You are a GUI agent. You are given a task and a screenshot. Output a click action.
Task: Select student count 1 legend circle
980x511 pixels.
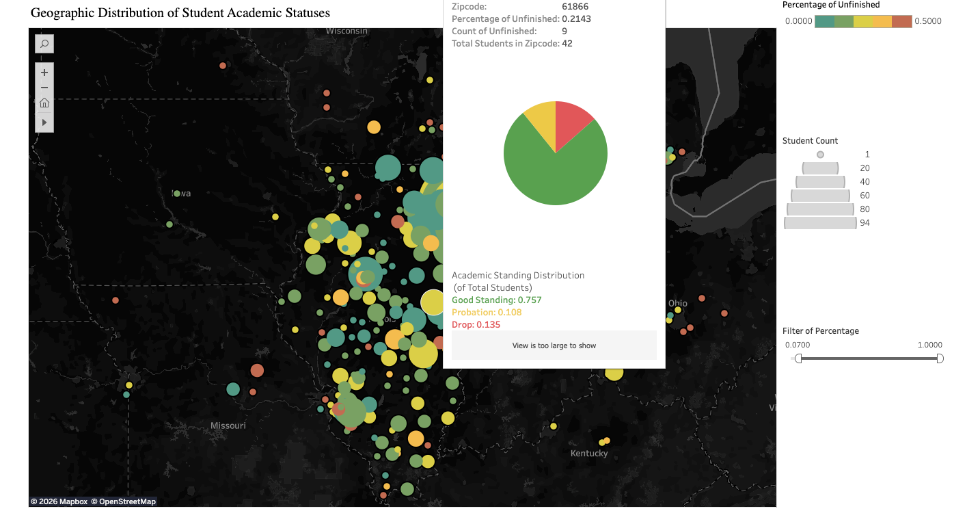(x=820, y=155)
